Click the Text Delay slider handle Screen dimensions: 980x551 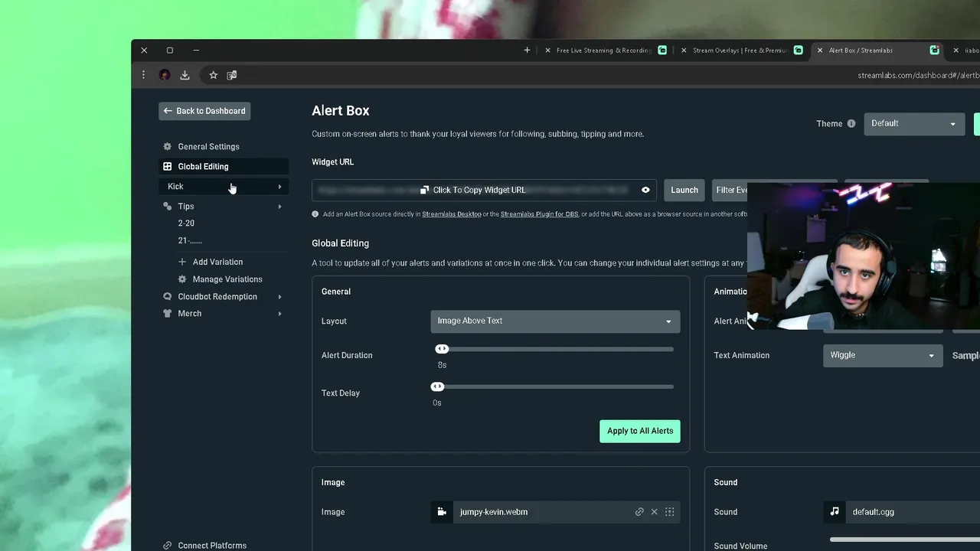(x=437, y=386)
